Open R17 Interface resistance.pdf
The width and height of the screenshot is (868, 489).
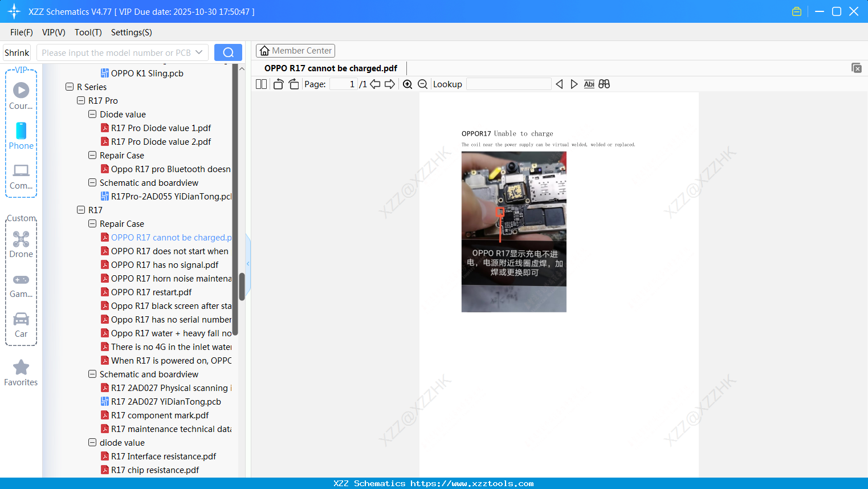[x=164, y=457]
